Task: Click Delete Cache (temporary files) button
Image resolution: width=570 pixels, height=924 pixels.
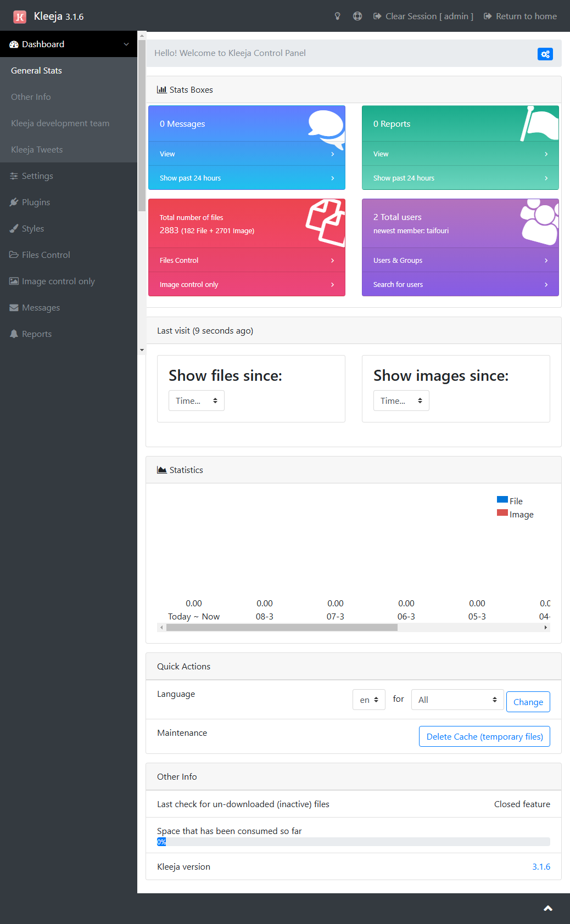Action: tap(484, 736)
